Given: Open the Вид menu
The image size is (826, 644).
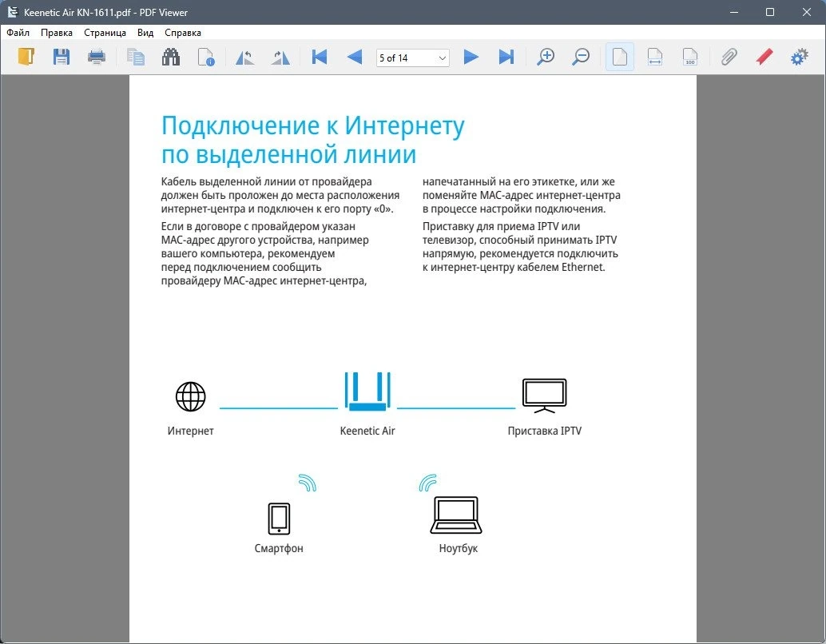Looking at the screenshot, I should click(145, 33).
